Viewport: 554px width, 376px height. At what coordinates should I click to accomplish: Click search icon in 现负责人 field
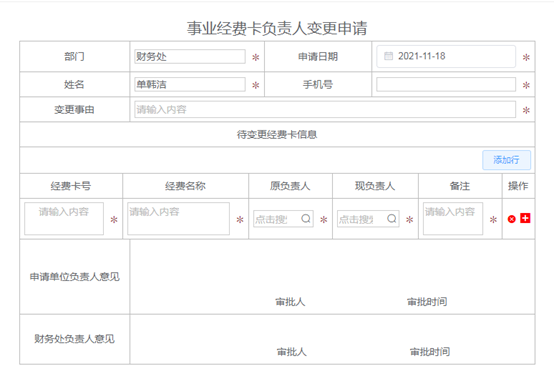[x=392, y=218]
